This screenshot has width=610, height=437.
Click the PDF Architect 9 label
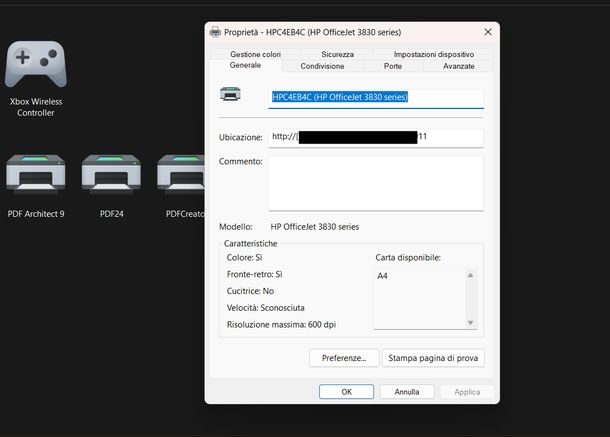coord(36,214)
